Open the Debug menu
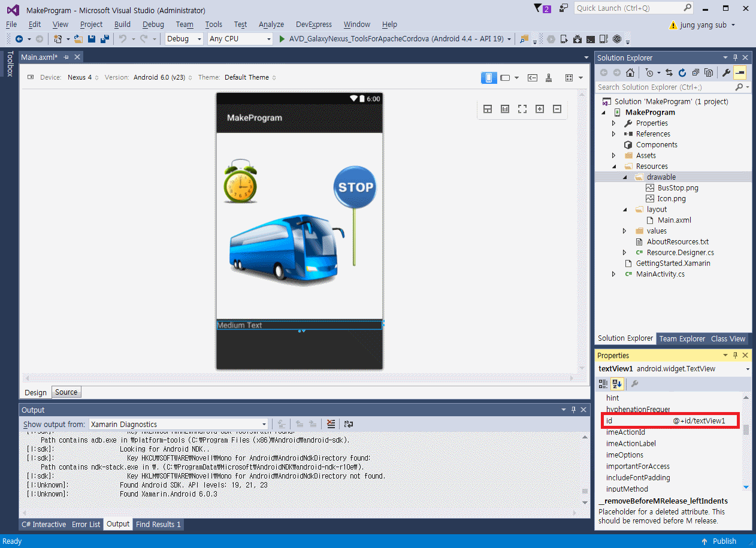756x548 pixels. (x=153, y=25)
